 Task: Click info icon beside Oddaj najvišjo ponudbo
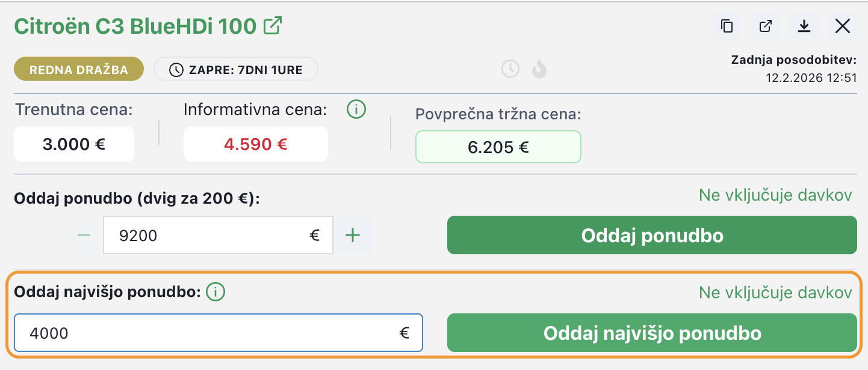(x=215, y=292)
